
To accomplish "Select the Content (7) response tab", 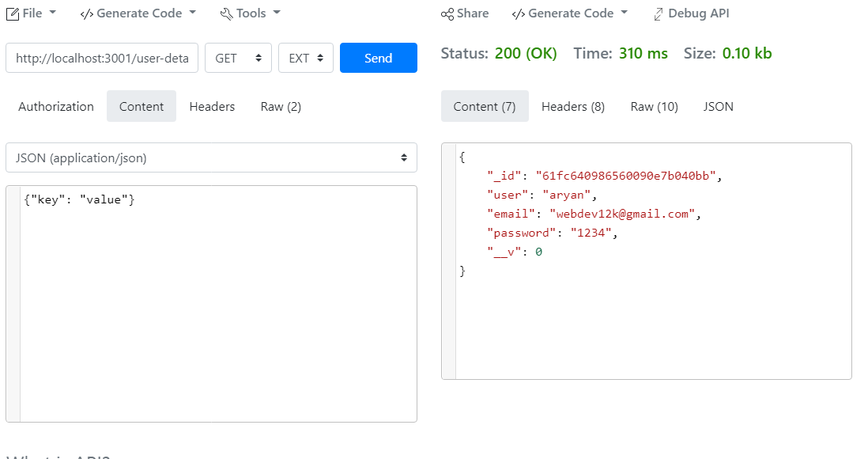I will tap(485, 106).
